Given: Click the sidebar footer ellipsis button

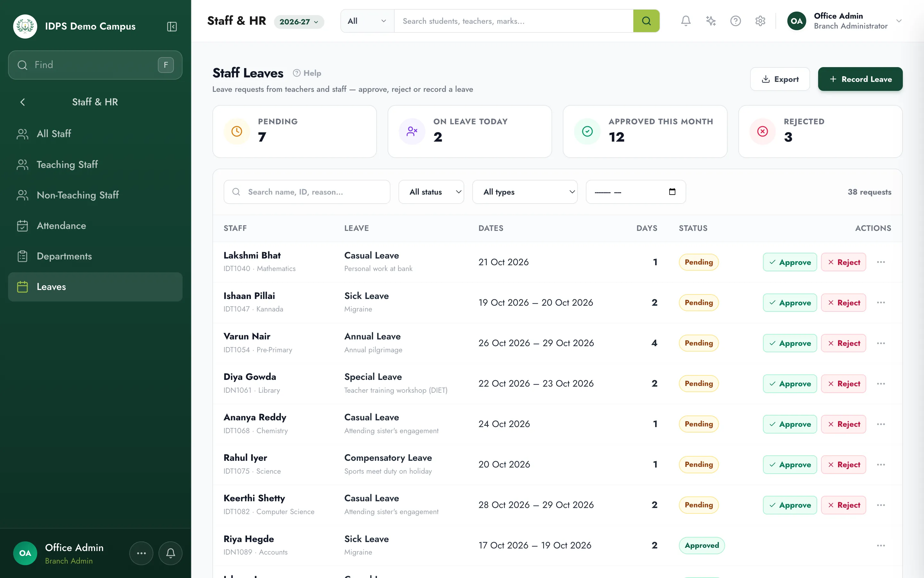Looking at the screenshot, I should [141, 553].
